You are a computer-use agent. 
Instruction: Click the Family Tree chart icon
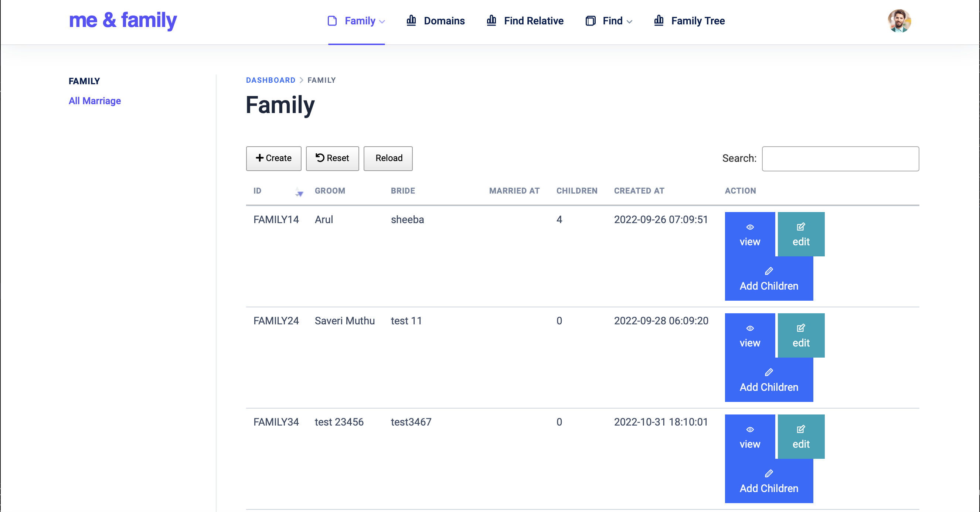(659, 21)
